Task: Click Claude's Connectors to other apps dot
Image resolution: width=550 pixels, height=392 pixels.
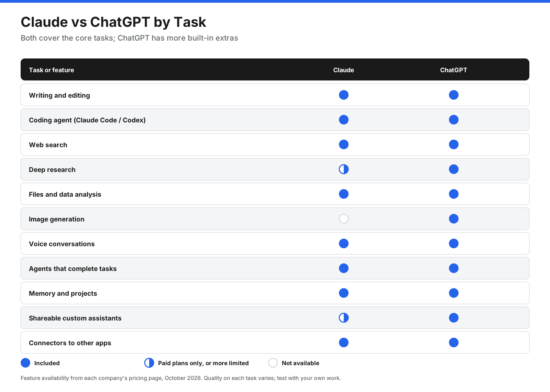Action: point(344,342)
